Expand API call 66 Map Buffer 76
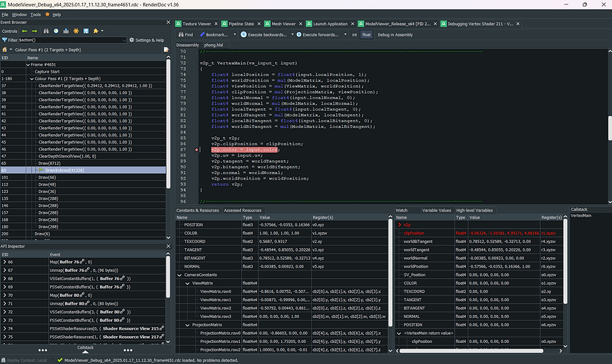Image resolution: width=612 pixels, height=364 pixels. tap(5, 262)
